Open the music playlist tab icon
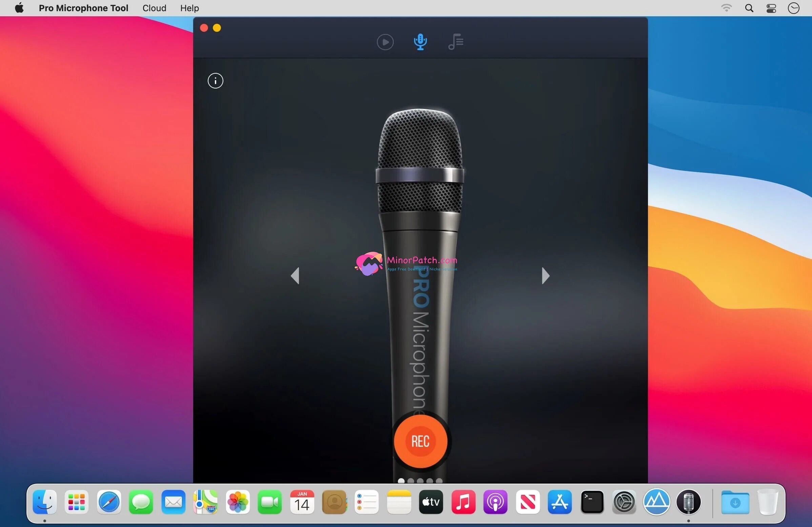812x527 pixels. point(455,42)
